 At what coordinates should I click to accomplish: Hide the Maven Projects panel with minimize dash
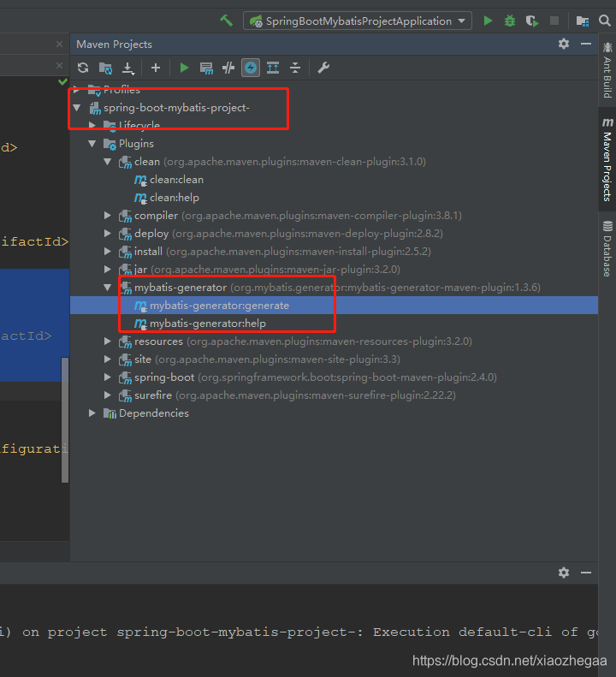tap(586, 44)
